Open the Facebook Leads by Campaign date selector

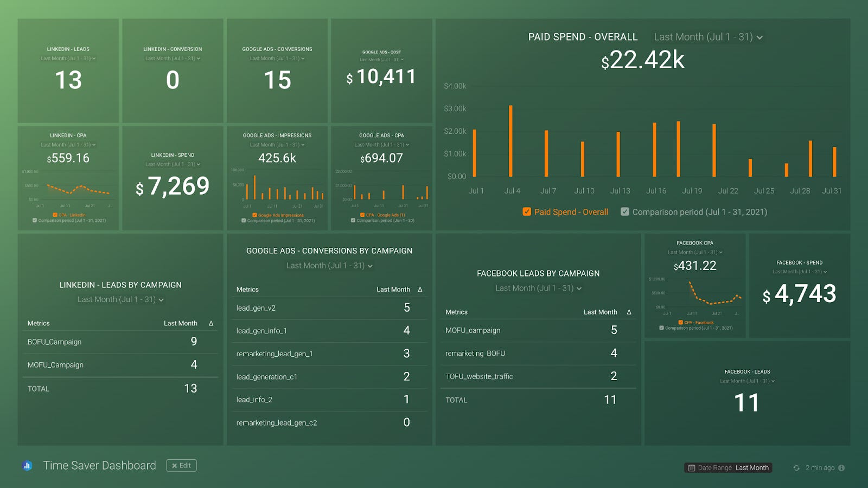tap(538, 288)
